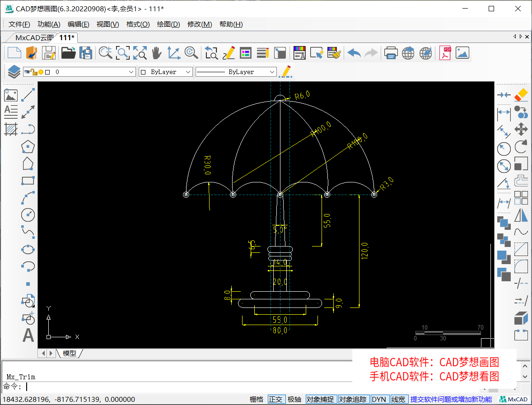
Task: Create a new blank drawing file
Action: 14,53
